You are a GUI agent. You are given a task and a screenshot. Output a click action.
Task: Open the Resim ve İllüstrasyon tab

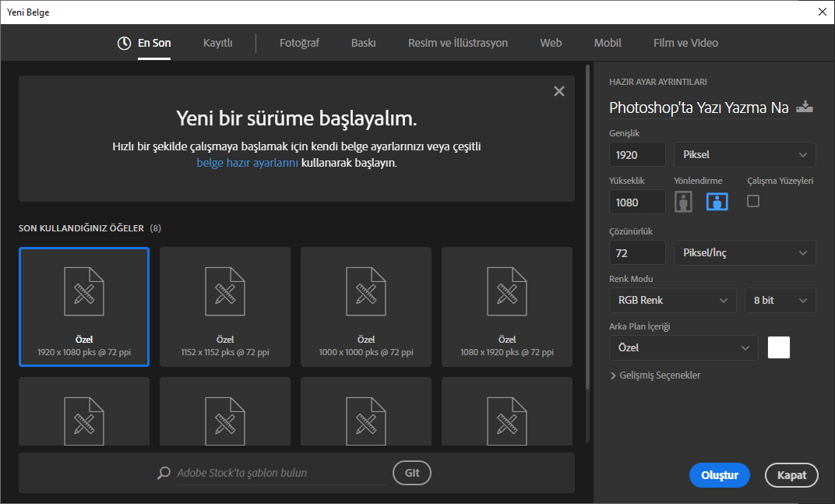pyautogui.click(x=458, y=43)
